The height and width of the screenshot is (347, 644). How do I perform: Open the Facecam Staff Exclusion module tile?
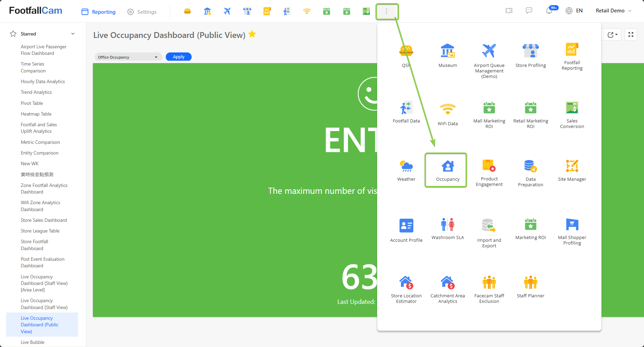(x=489, y=290)
